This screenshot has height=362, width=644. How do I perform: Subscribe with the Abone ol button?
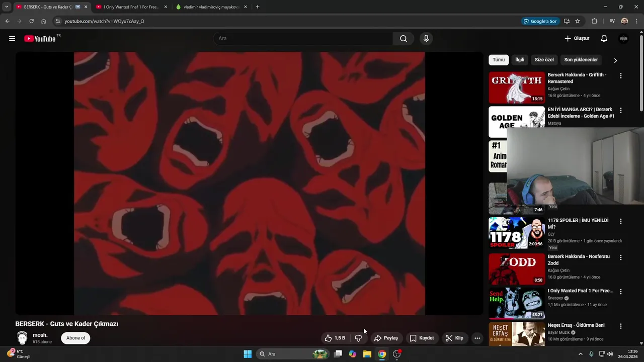[75, 338]
